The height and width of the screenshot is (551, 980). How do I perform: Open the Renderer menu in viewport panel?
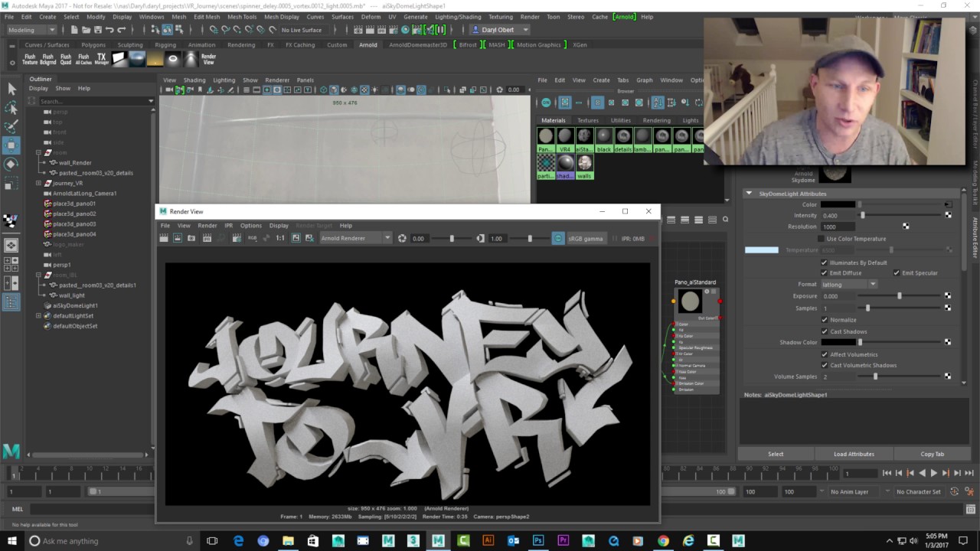pos(277,80)
